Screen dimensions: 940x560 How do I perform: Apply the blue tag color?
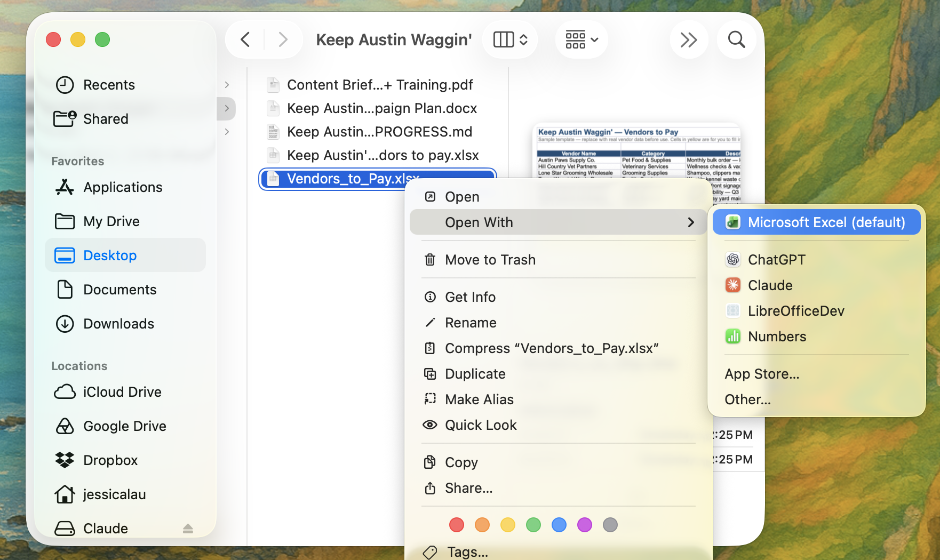tap(559, 525)
